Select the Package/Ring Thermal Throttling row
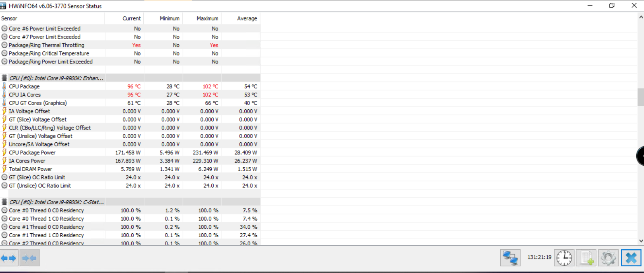The width and height of the screenshot is (644, 273). click(x=130, y=45)
